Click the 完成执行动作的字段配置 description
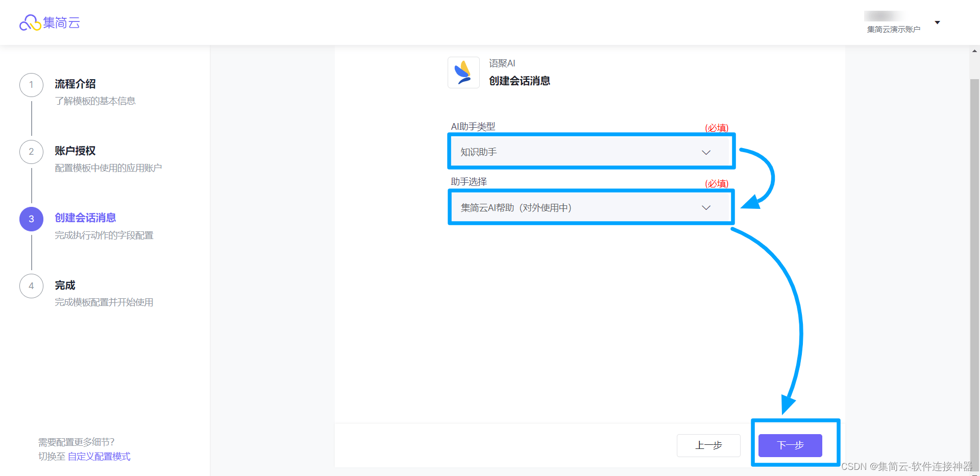Image resolution: width=980 pixels, height=476 pixels. pos(104,235)
